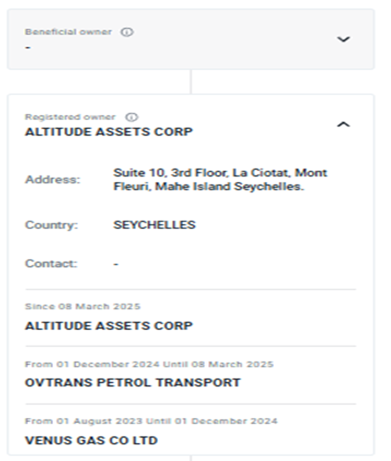Click the SEYCHELLES country value
The height and width of the screenshot is (461, 391).
pyautogui.click(x=154, y=225)
